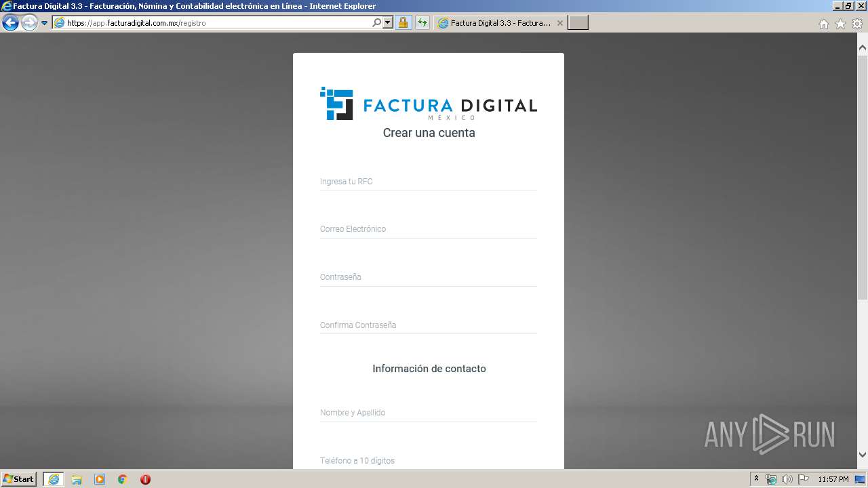This screenshot has height=488, width=868.
Task: Launch Chrome from the taskbar
Action: pyautogui.click(x=123, y=479)
